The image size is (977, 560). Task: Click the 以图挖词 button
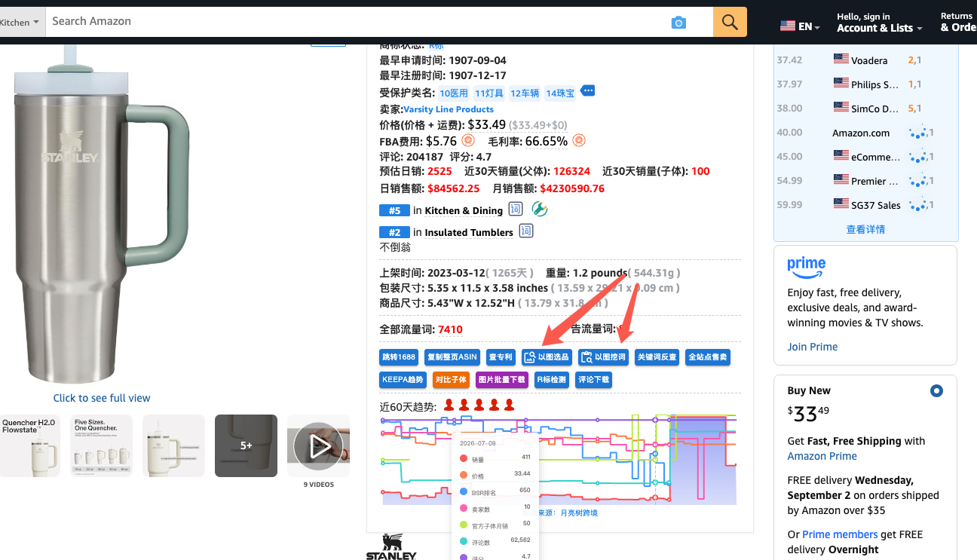pos(603,357)
